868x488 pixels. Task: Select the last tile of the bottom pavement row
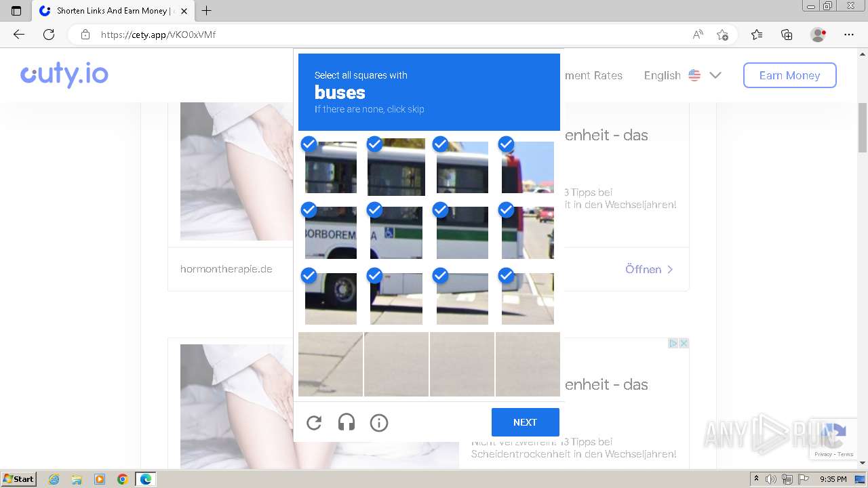click(x=528, y=364)
